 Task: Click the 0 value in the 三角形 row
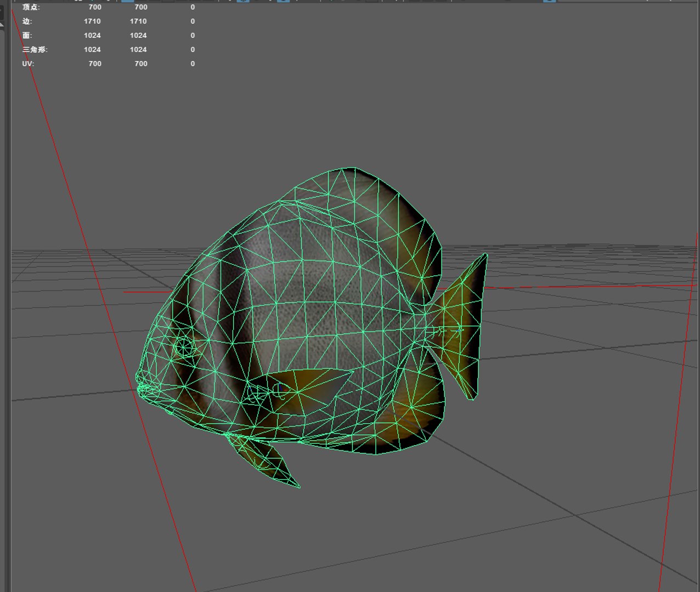[193, 50]
